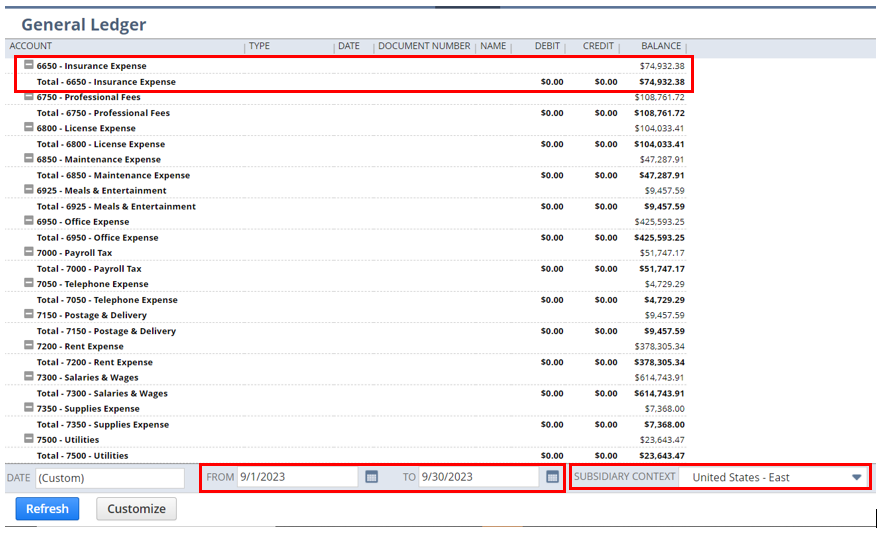The width and height of the screenshot is (885, 545).
Task: Click the BALANCE column header
Action: pos(661,46)
